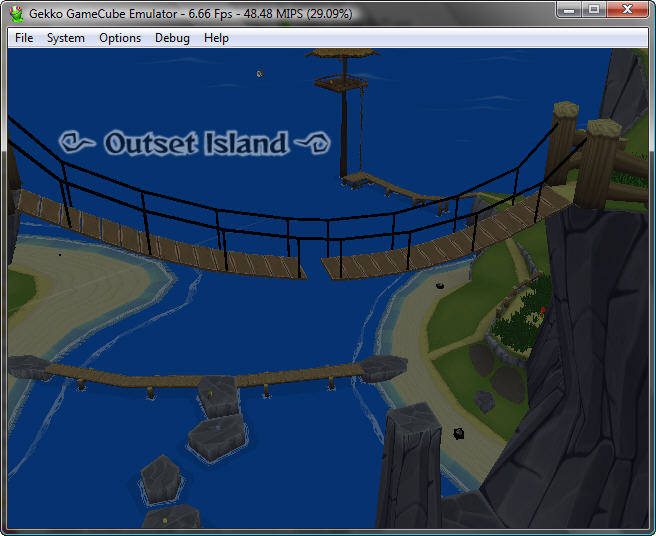Open the System menu
Screen dimensions: 656x536
66,38
